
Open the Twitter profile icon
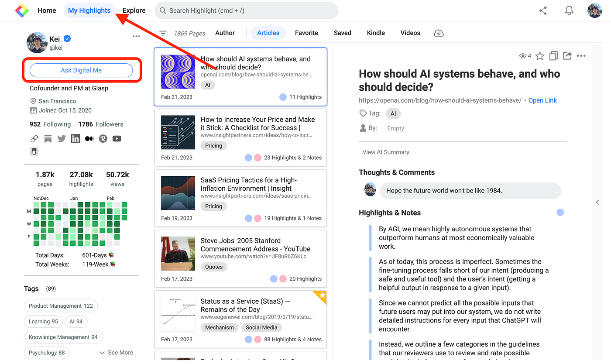[62, 139]
